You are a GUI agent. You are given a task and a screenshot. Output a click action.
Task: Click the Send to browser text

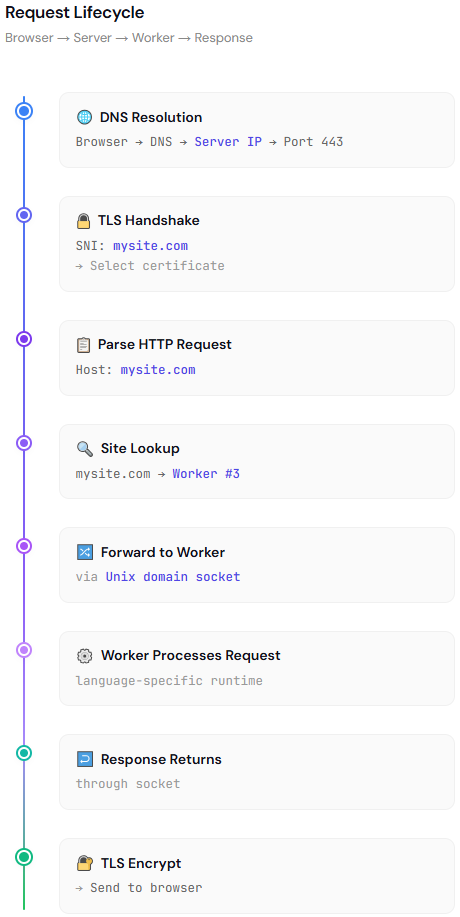(x=146, y=888)
